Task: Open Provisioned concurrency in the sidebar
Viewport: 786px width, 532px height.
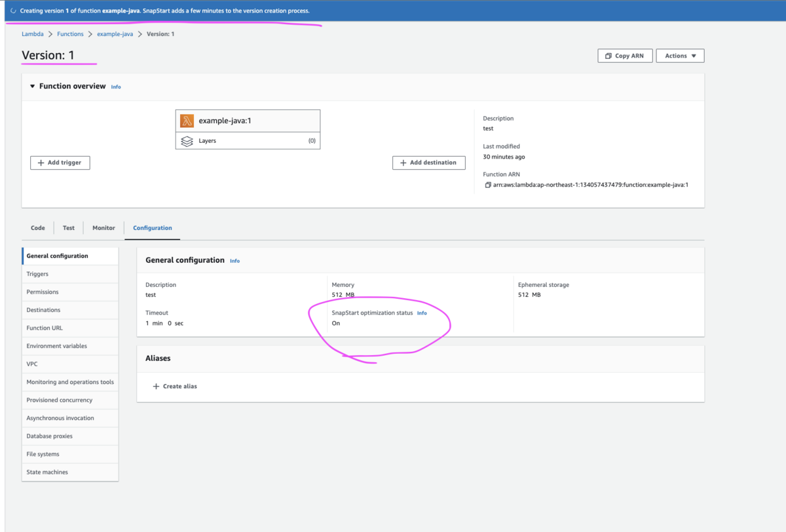Action: tap(70, 400)
